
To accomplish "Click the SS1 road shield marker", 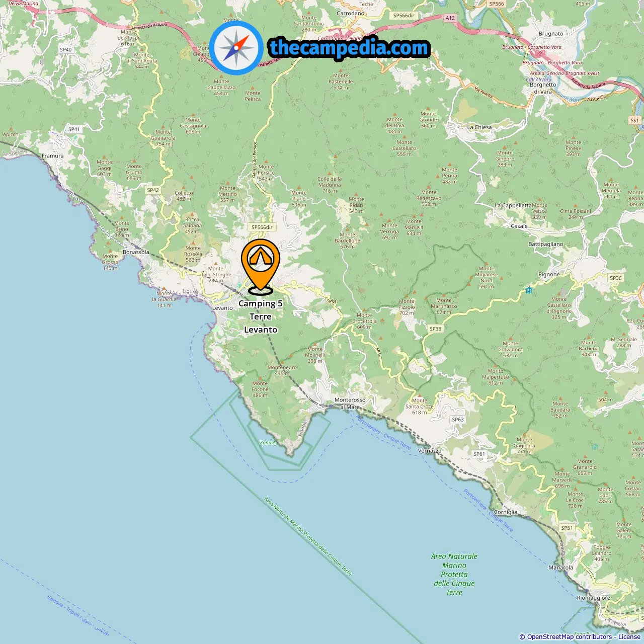I will click(634, 121).
